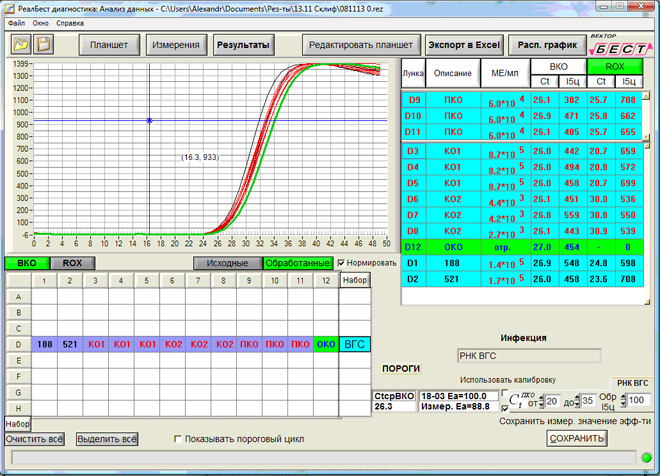The width and height of the screenshot is (660, 476).
Task: Click Очистить всё button
Action: 35,439
